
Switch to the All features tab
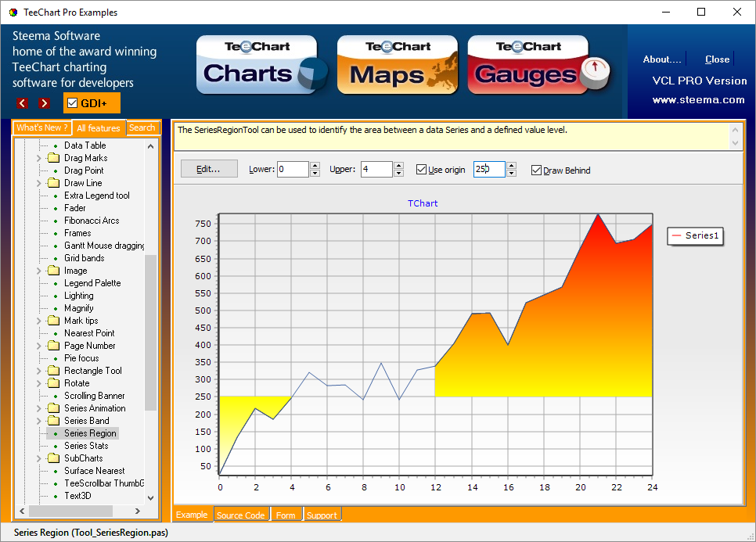[99, 127]
